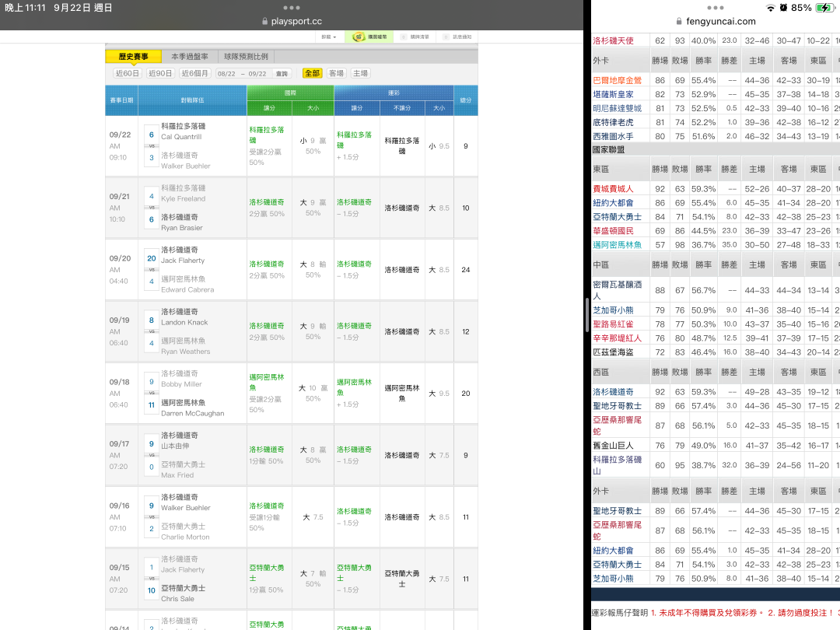This screenshot has height=630, width=840.
Task: Click pitcher name Edward Cabrera
Action: point(187,290)
